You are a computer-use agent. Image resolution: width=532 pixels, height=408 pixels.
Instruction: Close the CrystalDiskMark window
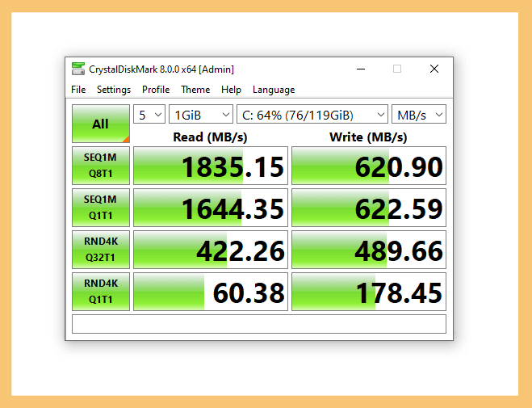click(x=434, y=69)
